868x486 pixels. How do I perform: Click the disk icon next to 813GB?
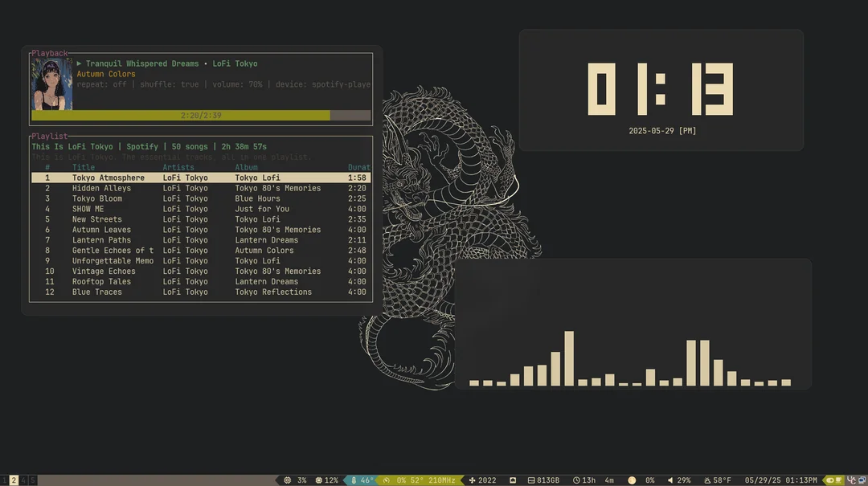tap(531, 480)
